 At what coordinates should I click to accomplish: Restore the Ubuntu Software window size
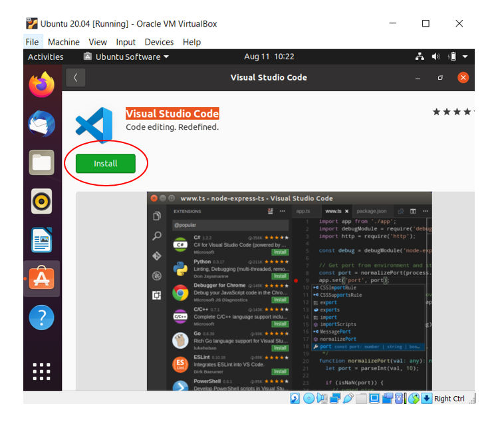[440, 78]
